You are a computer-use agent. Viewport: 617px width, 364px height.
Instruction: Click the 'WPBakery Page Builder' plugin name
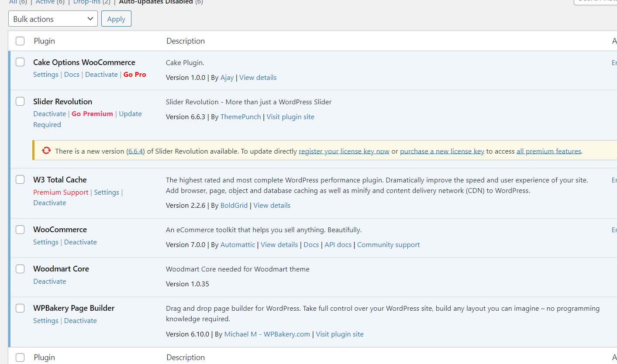pos(74,308)
